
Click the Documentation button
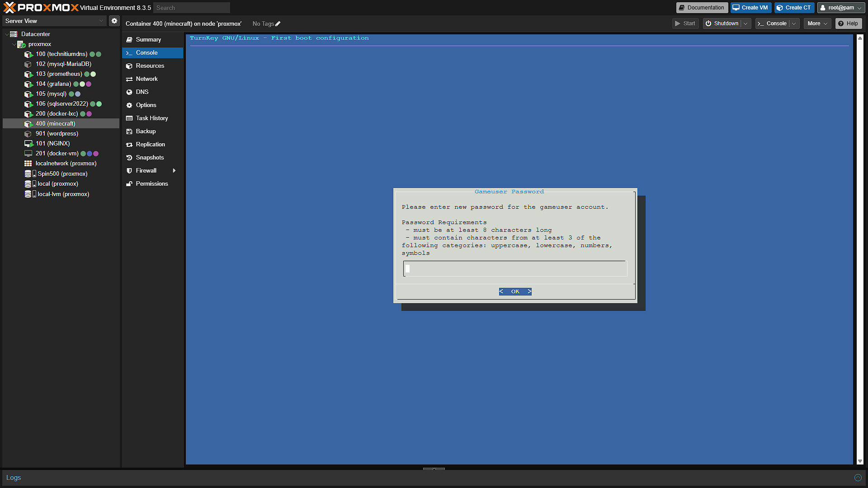click(702, 8)
